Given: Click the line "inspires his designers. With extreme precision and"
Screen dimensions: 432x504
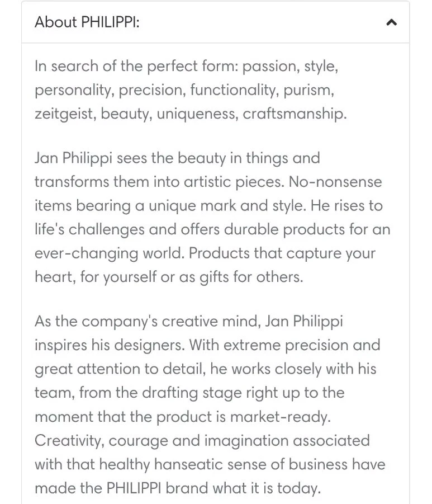Looking at the screenshot, I should point(207,345).
